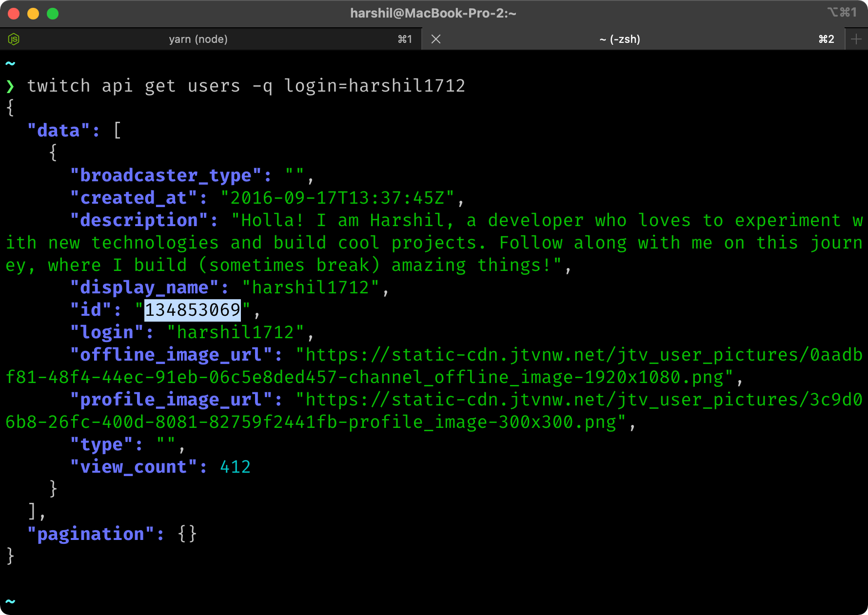Click the yellow minimize window button

(x=33, y=14)
